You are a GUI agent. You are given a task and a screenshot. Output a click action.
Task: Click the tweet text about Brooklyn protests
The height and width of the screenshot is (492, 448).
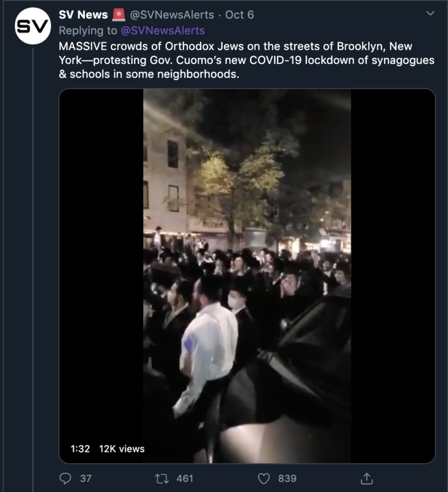[246, 60]
